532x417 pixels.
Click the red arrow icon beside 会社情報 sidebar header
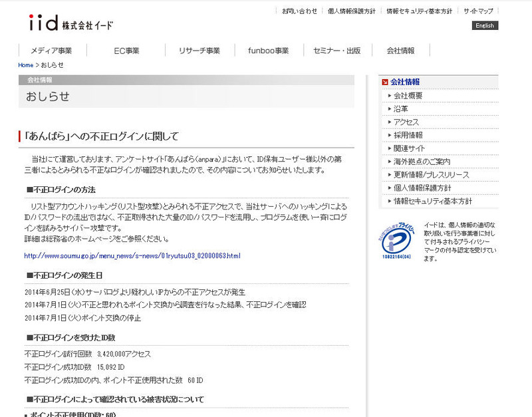tap(384, 82)
